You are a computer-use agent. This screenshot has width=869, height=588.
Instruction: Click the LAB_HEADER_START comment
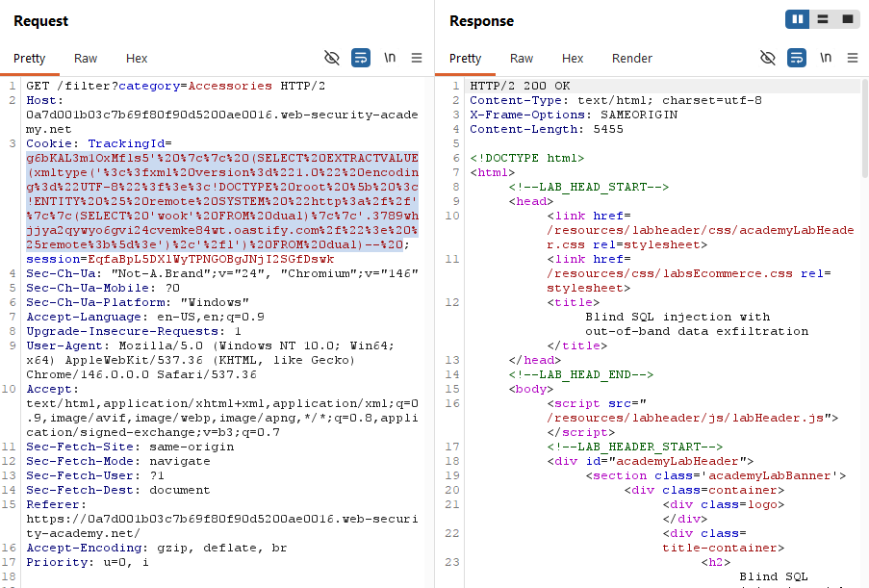point(634,447)
